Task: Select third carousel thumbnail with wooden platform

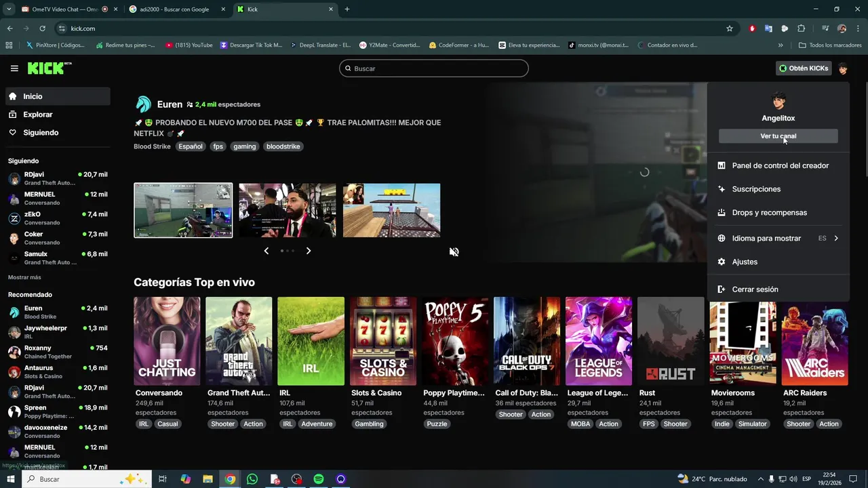Action: click(391, 210)
